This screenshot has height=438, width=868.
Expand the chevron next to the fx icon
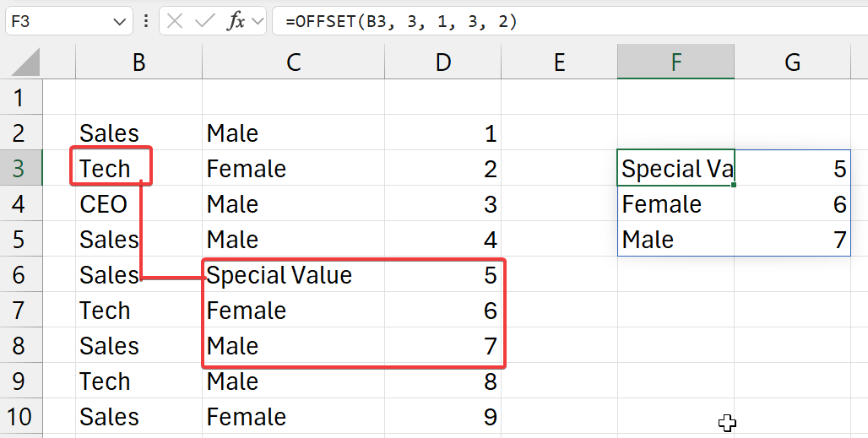tap(257, 21)
